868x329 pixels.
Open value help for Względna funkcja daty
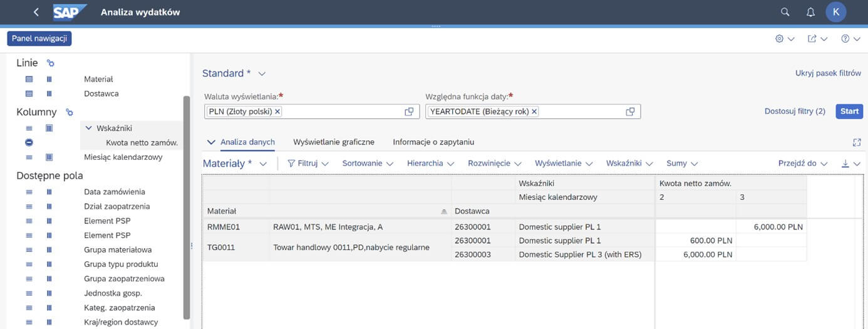click(631, 112)
